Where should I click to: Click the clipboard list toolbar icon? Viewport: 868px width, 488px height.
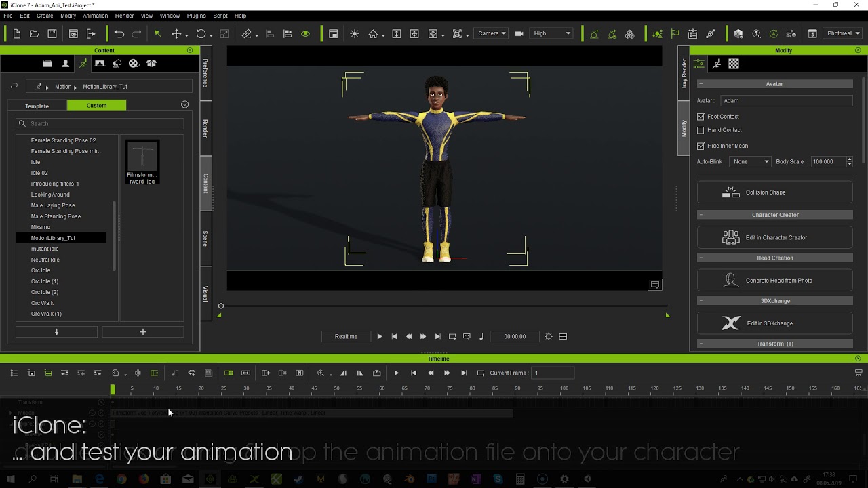(x=692, y=33)
